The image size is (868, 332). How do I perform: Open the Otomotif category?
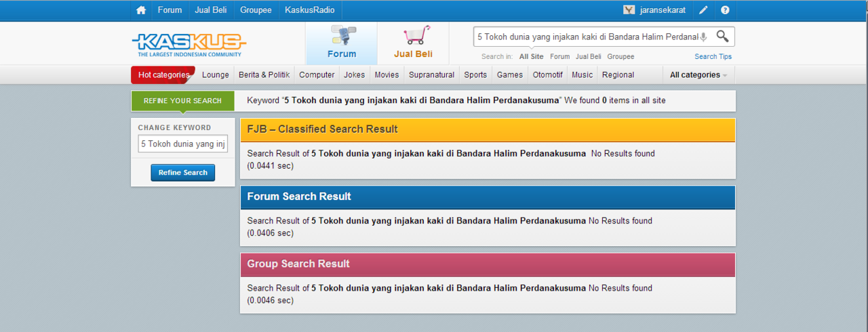(548, 75)
